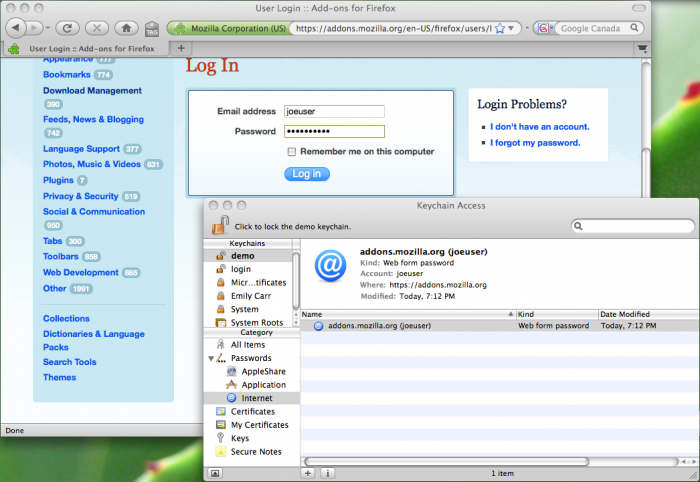
Task: Click padlock to lock demo keychain
Action: pos(220,225)
